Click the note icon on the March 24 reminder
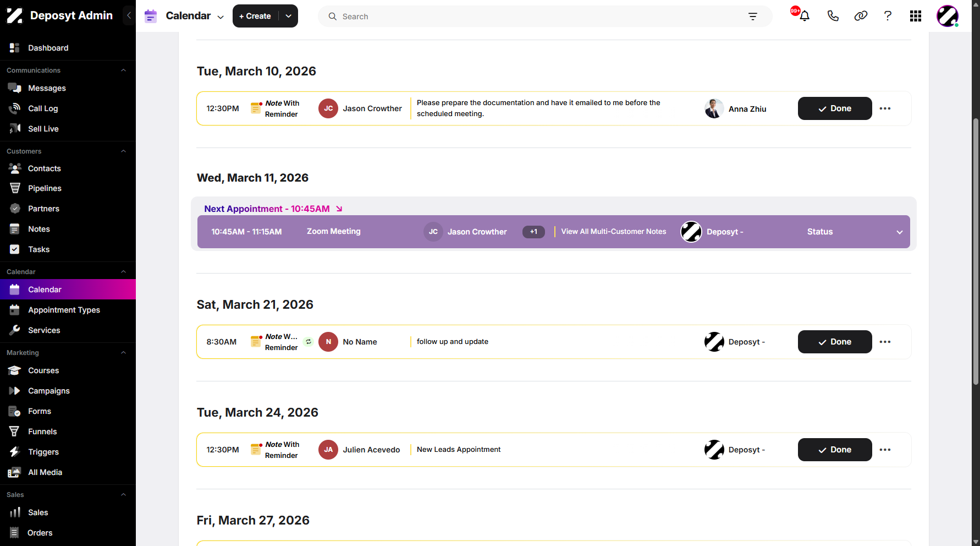The image size is (980, 546). pyautogui.click(x=256, y=449)
